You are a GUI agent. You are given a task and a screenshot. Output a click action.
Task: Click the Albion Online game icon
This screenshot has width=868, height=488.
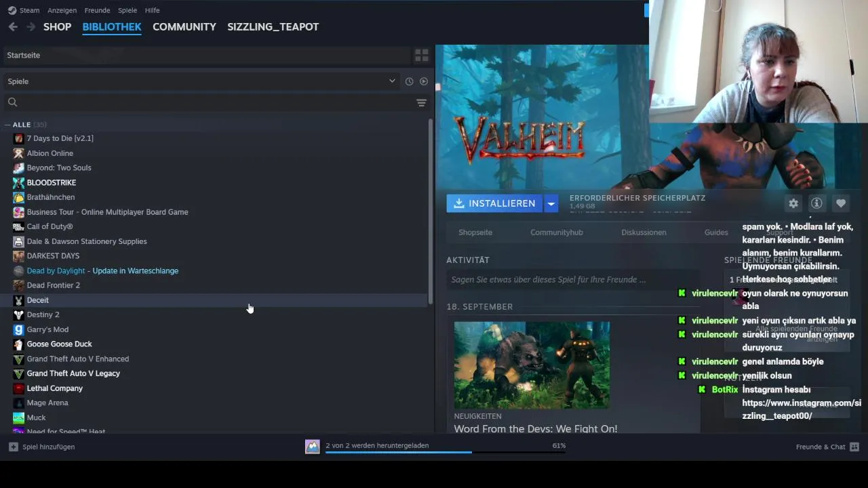click(18, 153)
